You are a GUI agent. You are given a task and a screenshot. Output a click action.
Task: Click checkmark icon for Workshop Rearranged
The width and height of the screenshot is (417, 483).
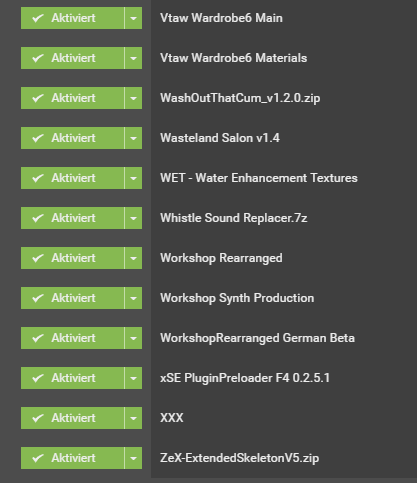pyautogui.click(x=38, y=258)
